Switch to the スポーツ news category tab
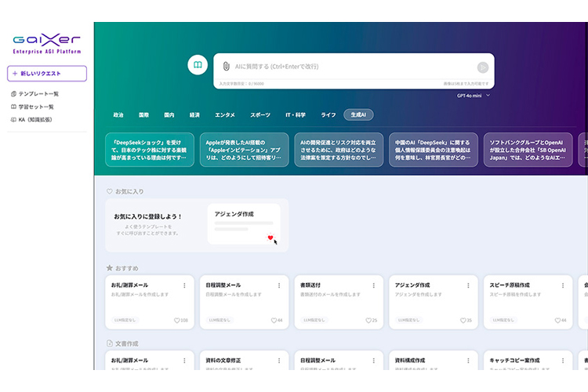This screenshot has height=392, width=588. (260, 114)
